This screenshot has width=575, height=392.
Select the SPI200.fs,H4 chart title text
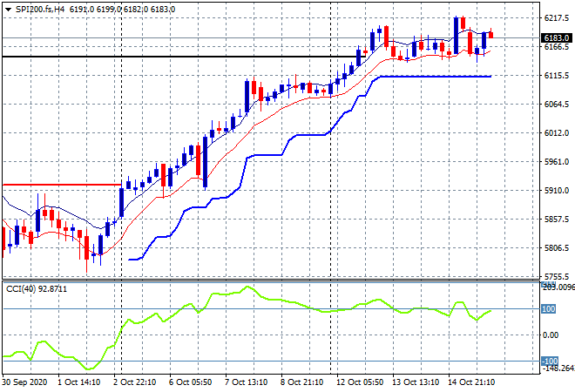40,10
